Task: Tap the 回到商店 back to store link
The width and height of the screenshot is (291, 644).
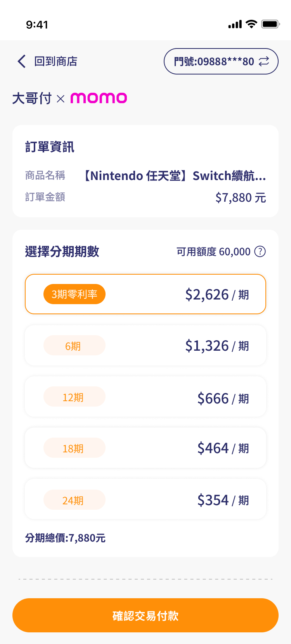Action: point(56,61)
